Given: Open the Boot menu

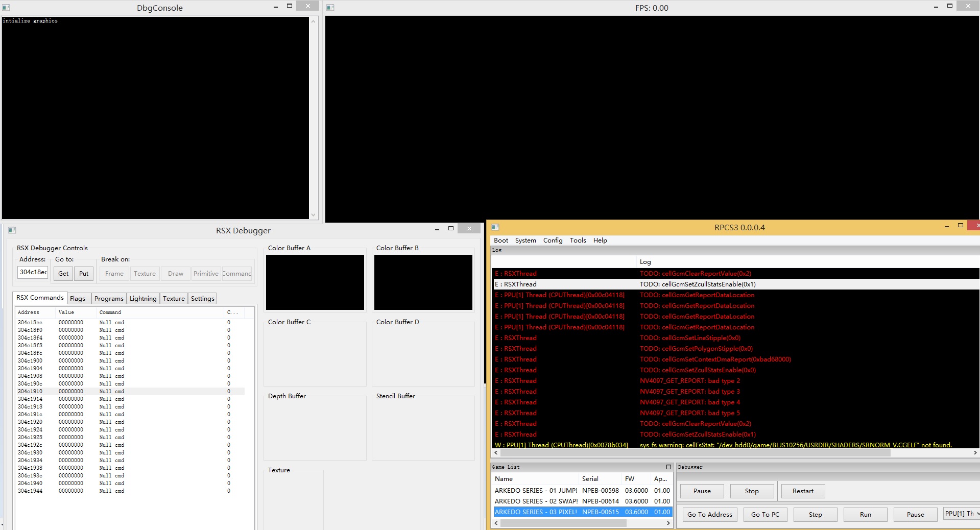Looking at the screenshot, I should [500, 240].
